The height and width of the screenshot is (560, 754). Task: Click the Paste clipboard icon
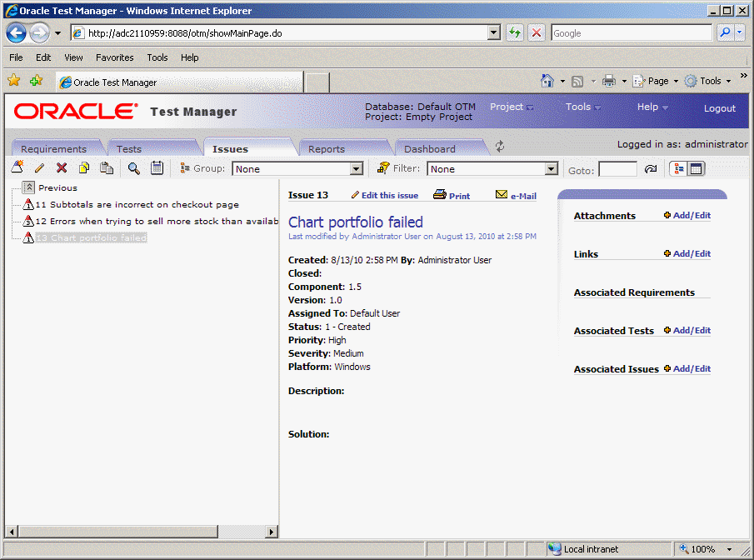(x=107, y=167)
